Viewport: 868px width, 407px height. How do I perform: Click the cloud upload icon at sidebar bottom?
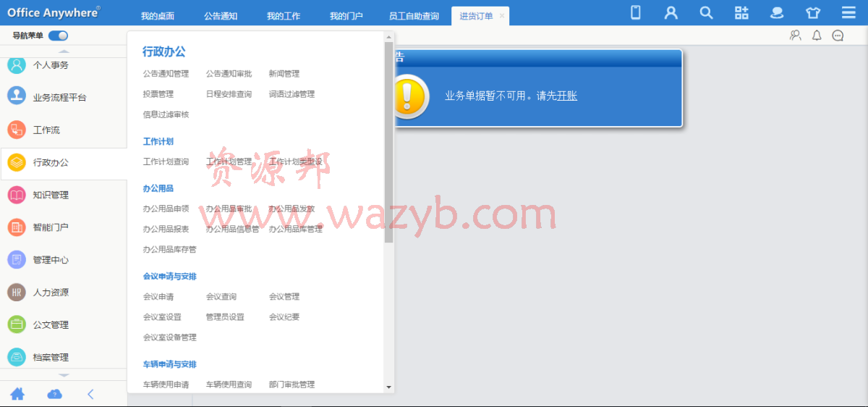click(54, 394)
